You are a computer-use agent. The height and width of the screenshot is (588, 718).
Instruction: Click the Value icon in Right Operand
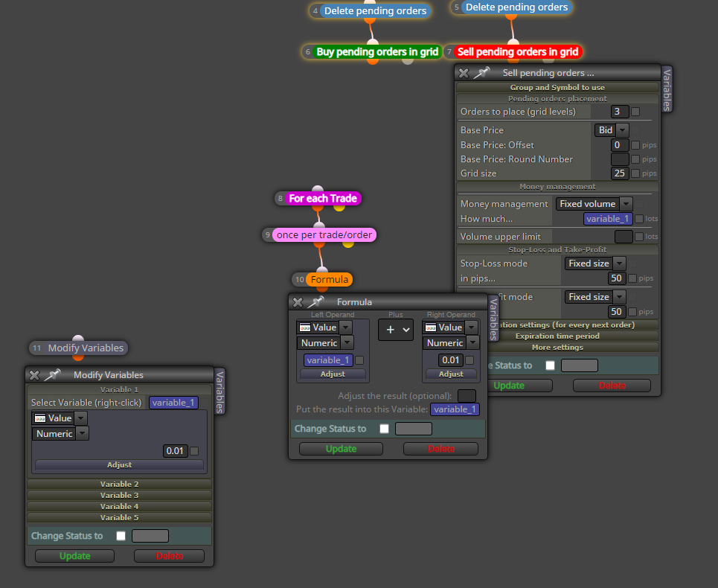(x=431, y=327)
